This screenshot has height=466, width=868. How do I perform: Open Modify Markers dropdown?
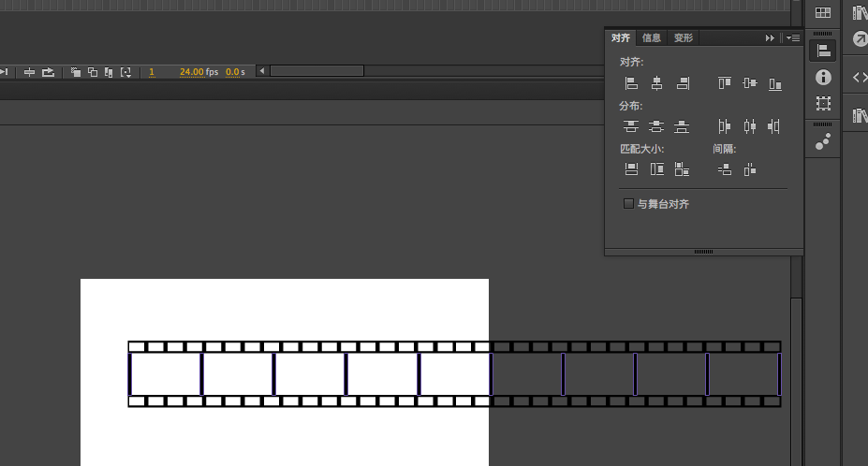(125, 72)
